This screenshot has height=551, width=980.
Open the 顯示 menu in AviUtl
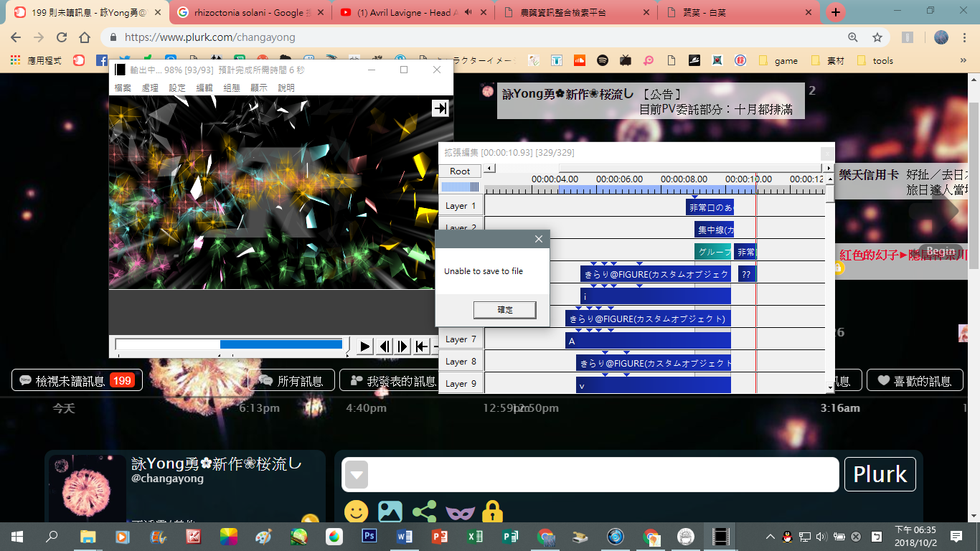coord(259,88)
